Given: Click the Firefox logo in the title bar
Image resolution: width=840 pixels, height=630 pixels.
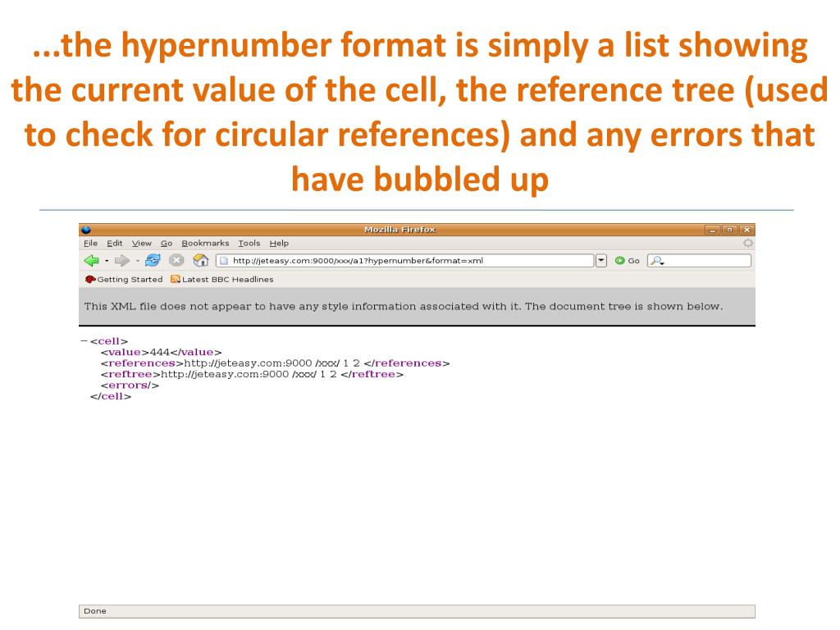Looking at the screenshot, I should pyautogui.click(x=85, y=230).
